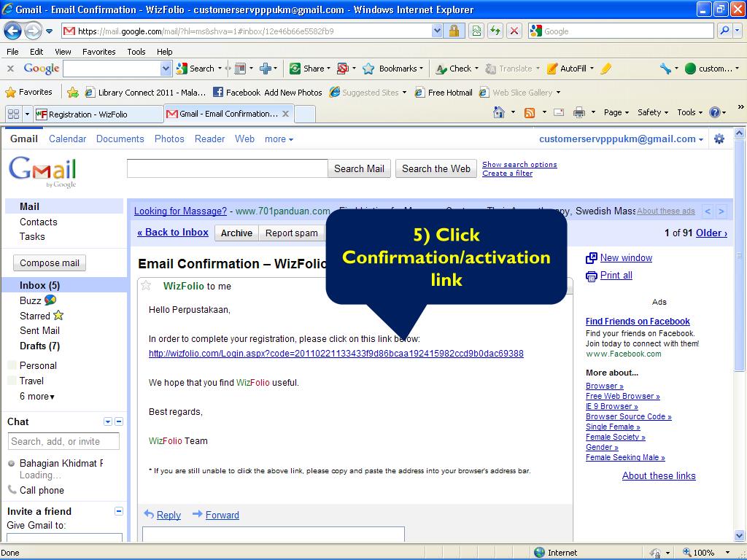Screen dimensions: 747x560
Task: Open the zoom level 100% control
Action: click(705, 553)
